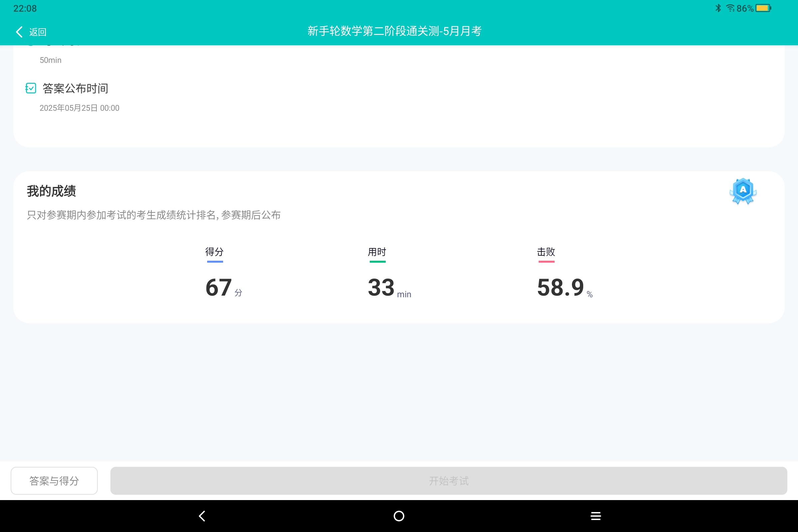Tap Android recent apps menu button

coord(596,516)
